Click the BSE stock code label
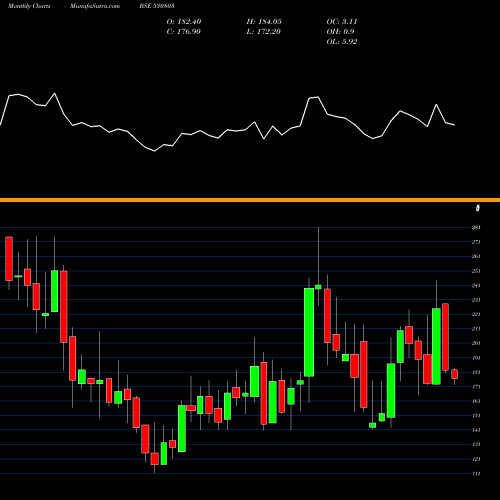 pyautogui.click(x=157, y=6)
